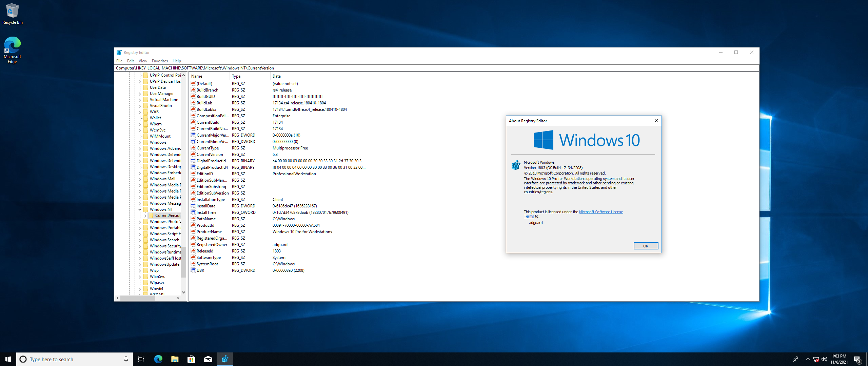Expand the Windows Mail tree node
Screen dimensions: 868x366
(x=140, y=179)
